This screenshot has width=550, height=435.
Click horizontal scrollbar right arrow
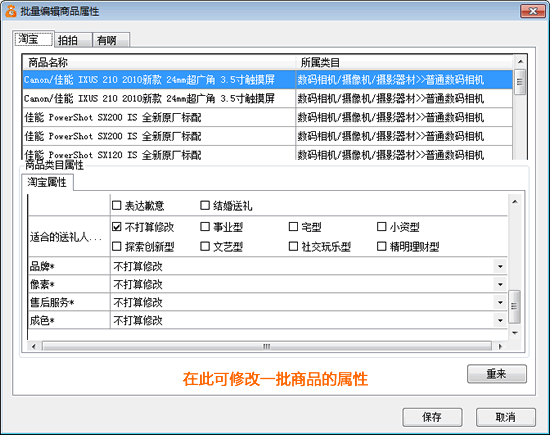(500, 347)
